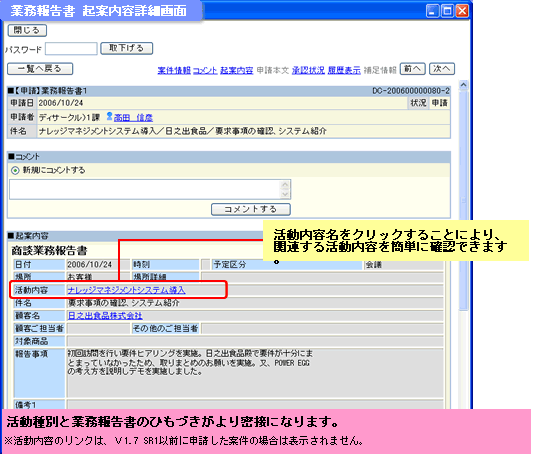Click the 取下げる button
Image resolution: width=533 pixels, height=454 pixels.
coord(126,48)
